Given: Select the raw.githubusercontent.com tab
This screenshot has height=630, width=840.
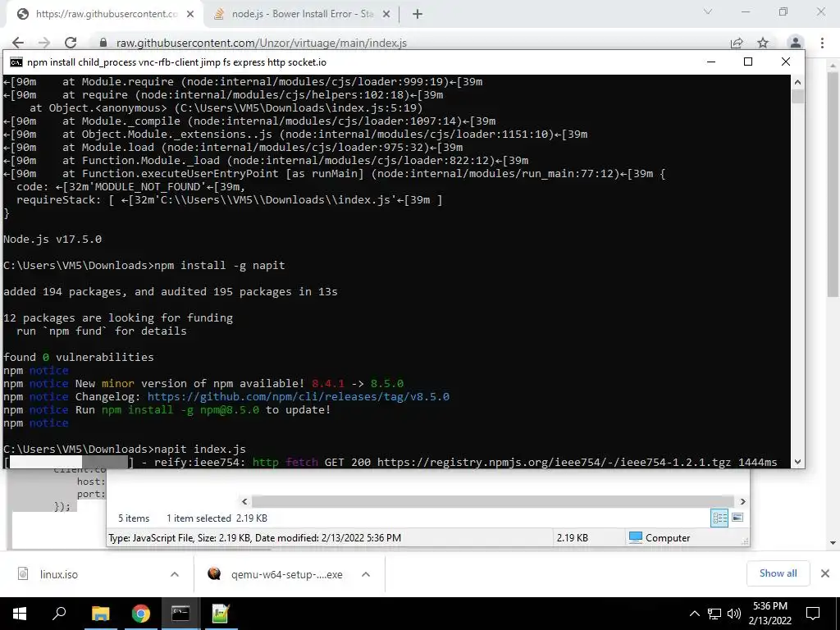Looking at the screenshot, I should click(104, 14).
